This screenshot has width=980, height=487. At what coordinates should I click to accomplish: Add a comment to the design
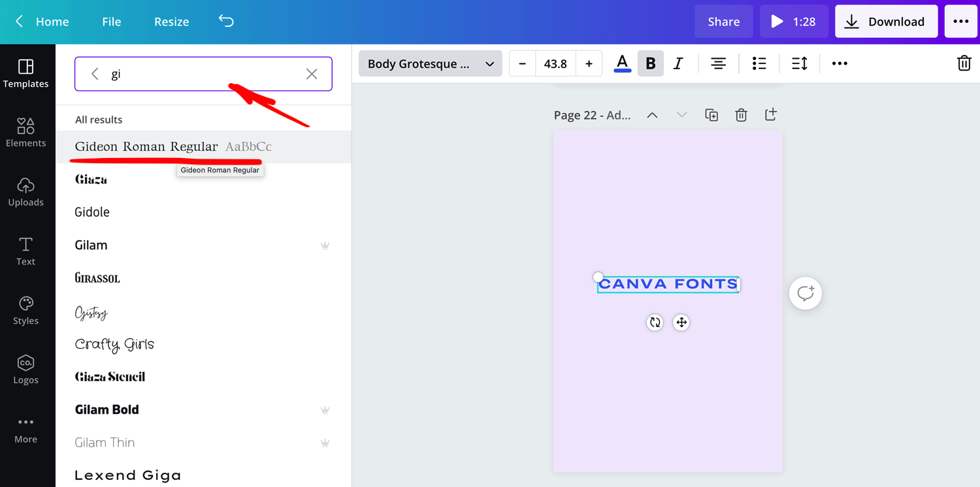[x=805, y=293]
